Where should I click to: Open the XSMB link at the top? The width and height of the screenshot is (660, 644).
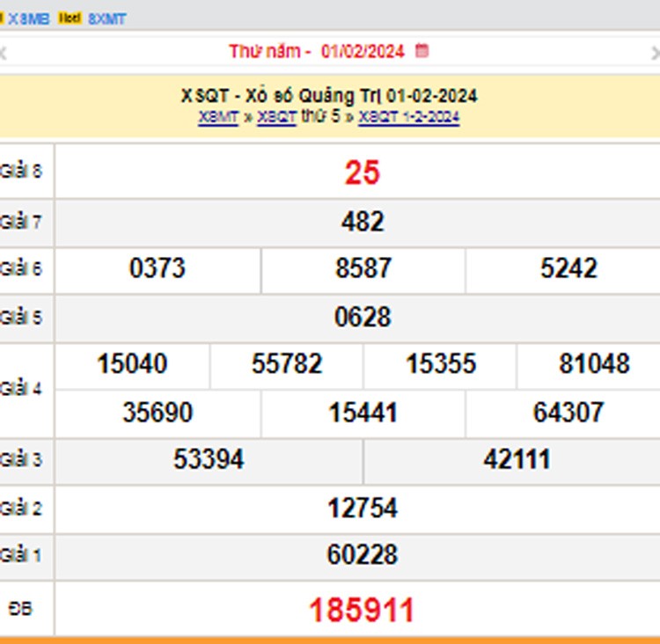click(x=28, y=18)
